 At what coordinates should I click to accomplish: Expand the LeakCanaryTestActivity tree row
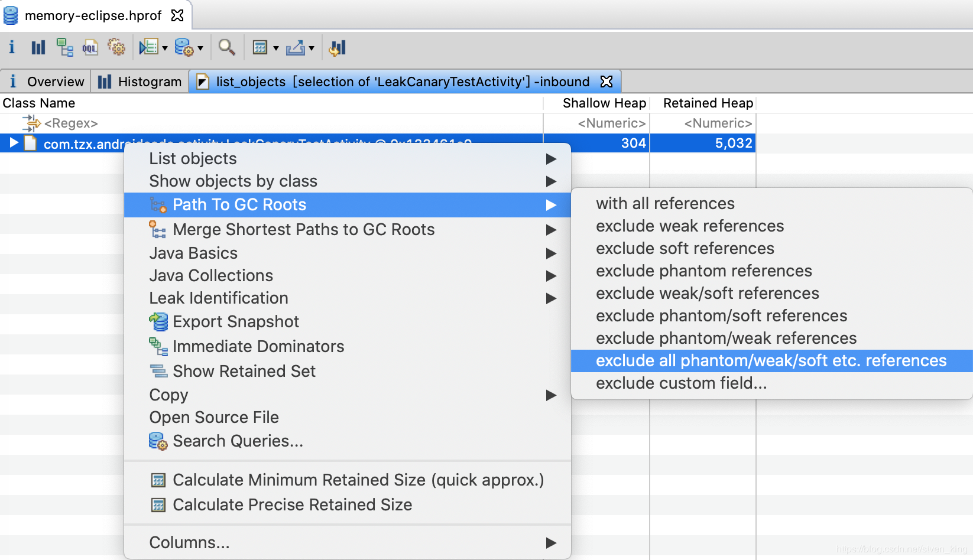(13, 142)
